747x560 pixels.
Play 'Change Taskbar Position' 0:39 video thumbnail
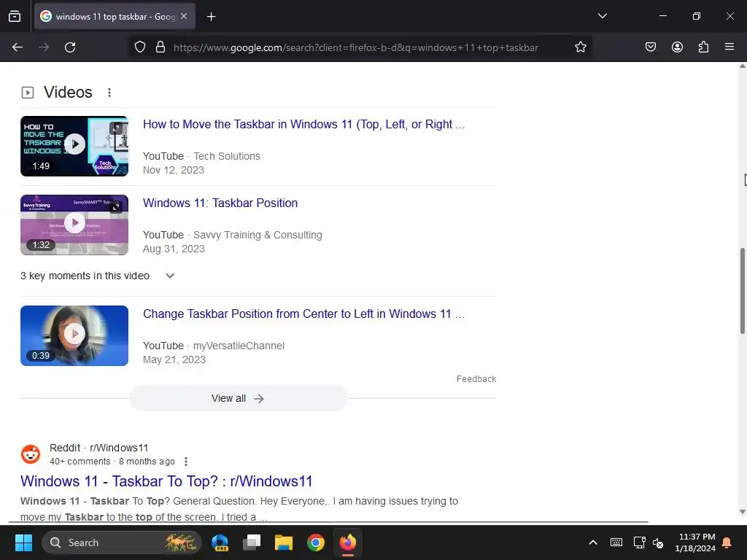[x=74, y=335]
